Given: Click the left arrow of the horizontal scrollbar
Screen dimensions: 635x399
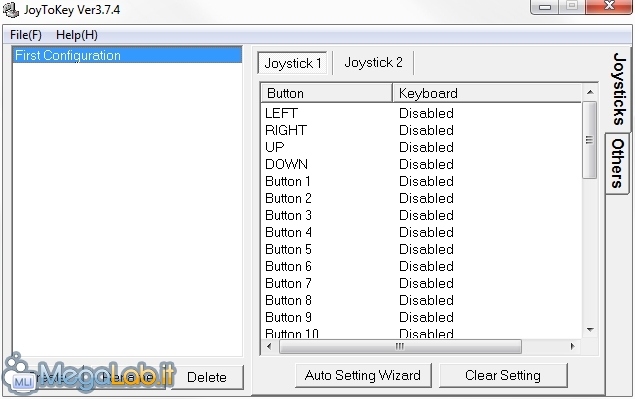Looking at the screenshot, I should [x=269, y=346].
